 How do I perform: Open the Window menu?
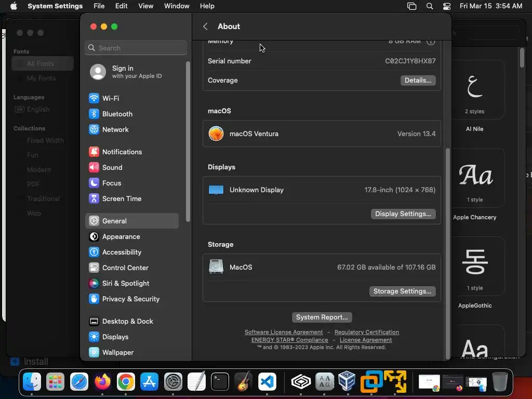click(177, 6)
